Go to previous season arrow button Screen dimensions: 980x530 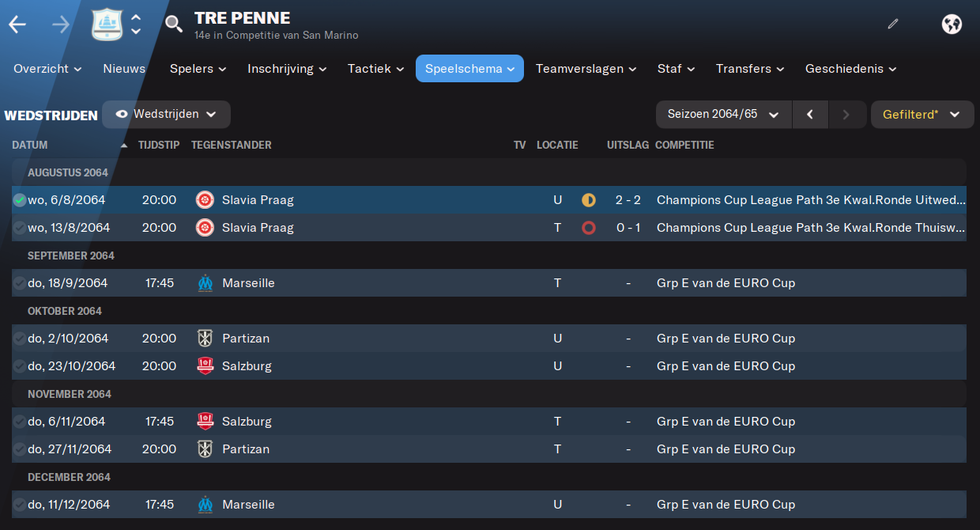(810, 115)
